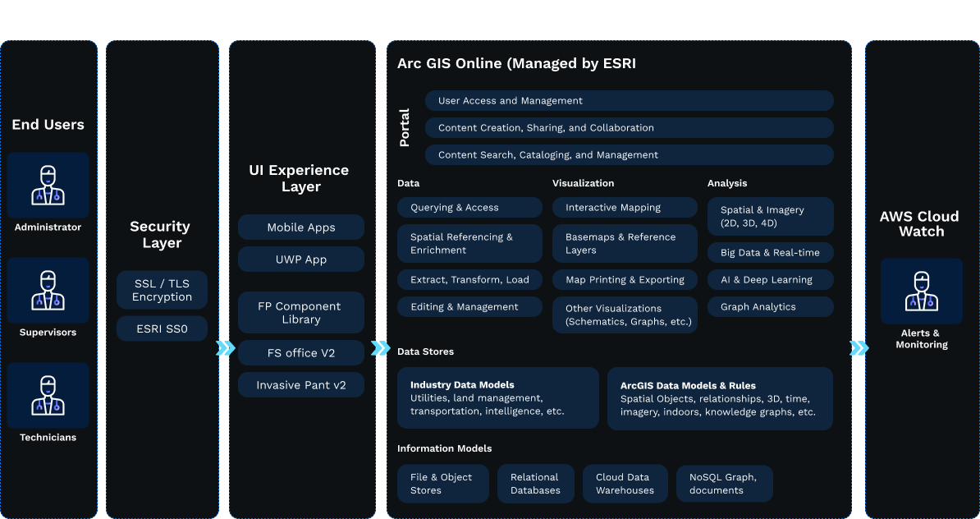The height and width of the screenshot is (519, 980).
Task: Click Interactive Mapping under Visualization
Action: pyautogui.click(x=625, y=208)
